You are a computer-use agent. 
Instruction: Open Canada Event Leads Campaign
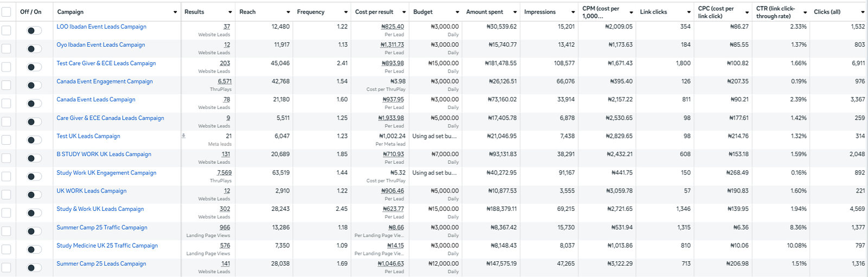[96, 100]
